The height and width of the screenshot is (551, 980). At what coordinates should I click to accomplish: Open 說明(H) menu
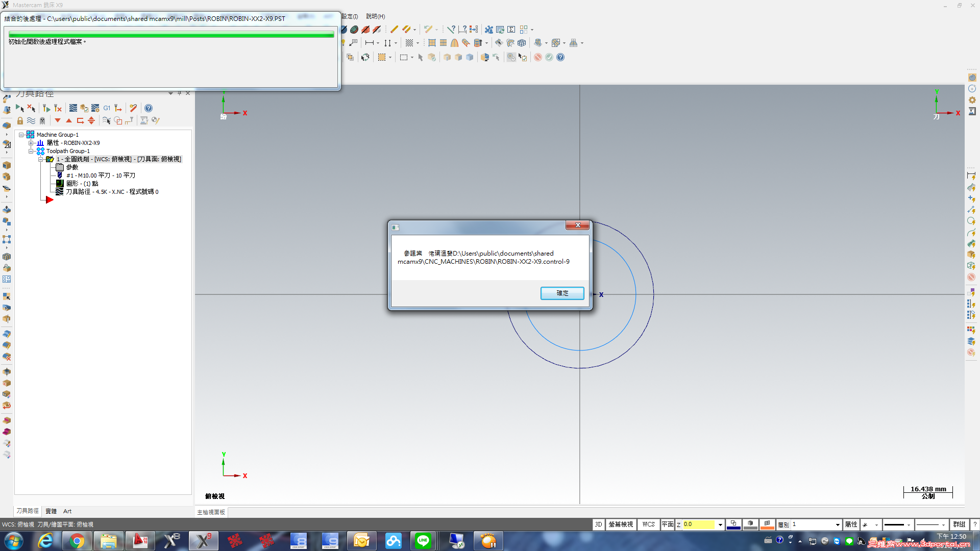click(x=376, y=16)
